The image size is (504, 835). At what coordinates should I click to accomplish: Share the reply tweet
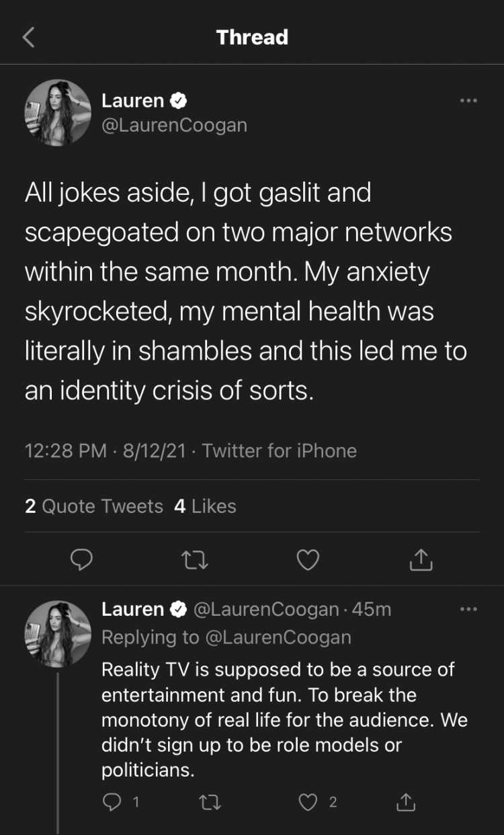coord(405,801)
